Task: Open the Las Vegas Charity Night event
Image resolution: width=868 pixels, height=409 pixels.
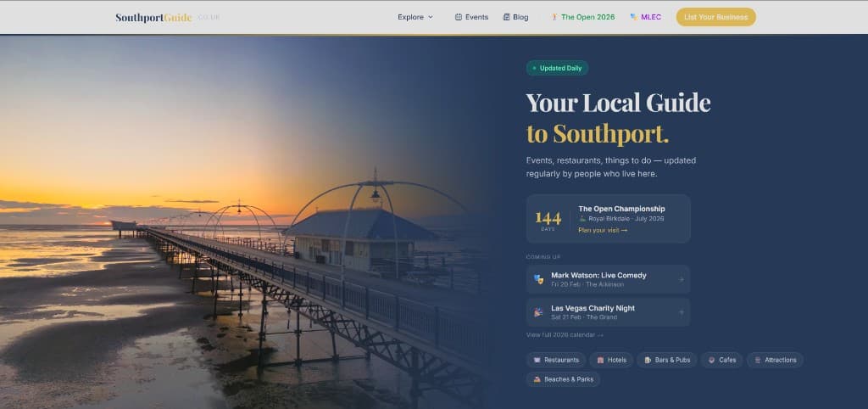Action: point(608,312)
